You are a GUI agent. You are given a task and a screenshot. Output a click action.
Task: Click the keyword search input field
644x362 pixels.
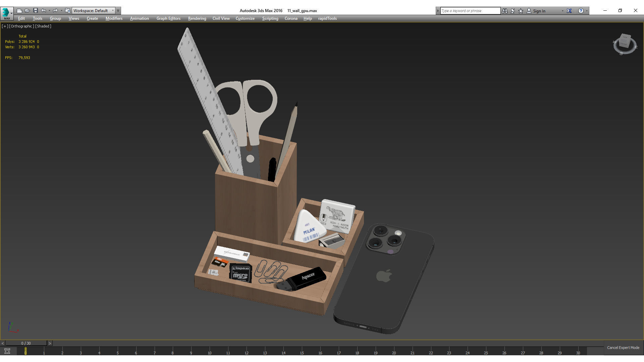tap(470, 11)
